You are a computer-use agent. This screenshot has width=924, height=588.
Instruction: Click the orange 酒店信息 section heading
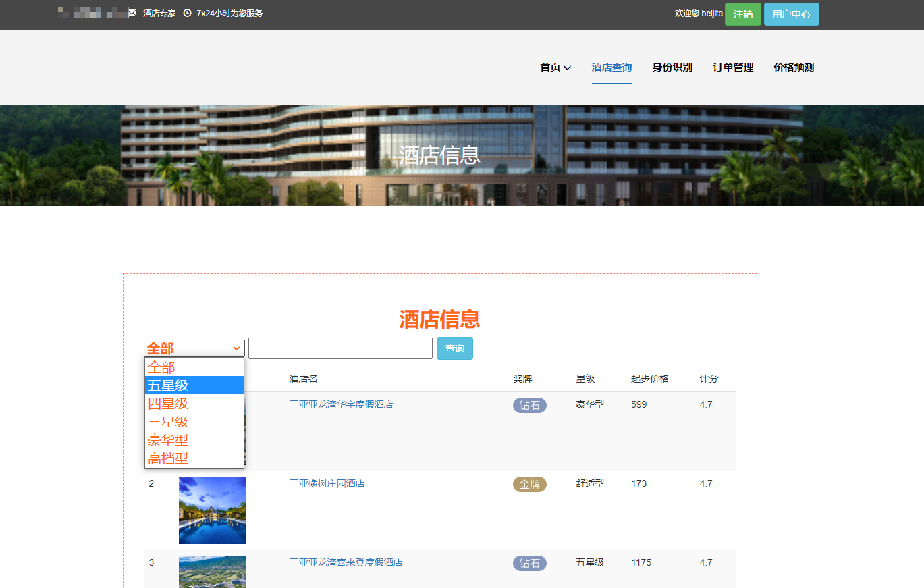point(439,319)
